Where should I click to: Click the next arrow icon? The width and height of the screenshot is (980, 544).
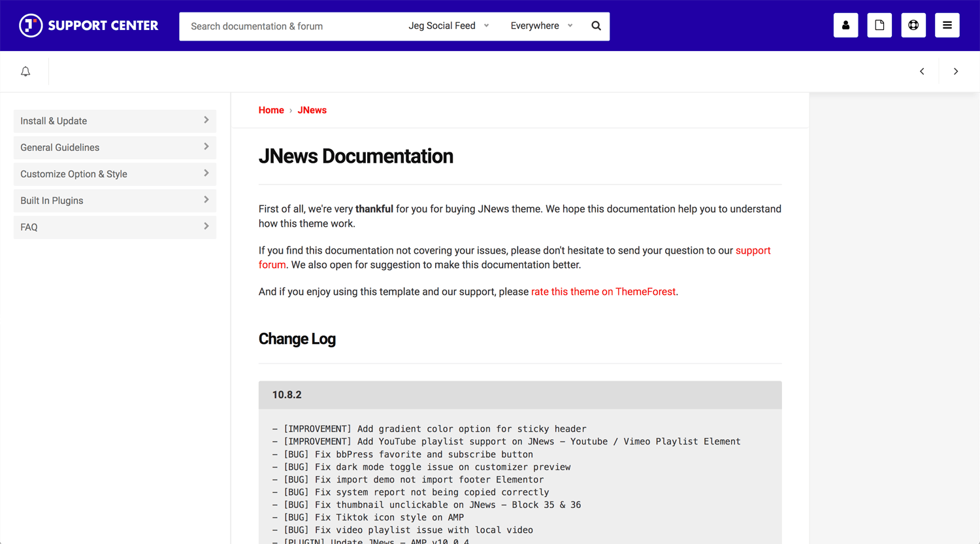tap(955, 71)
